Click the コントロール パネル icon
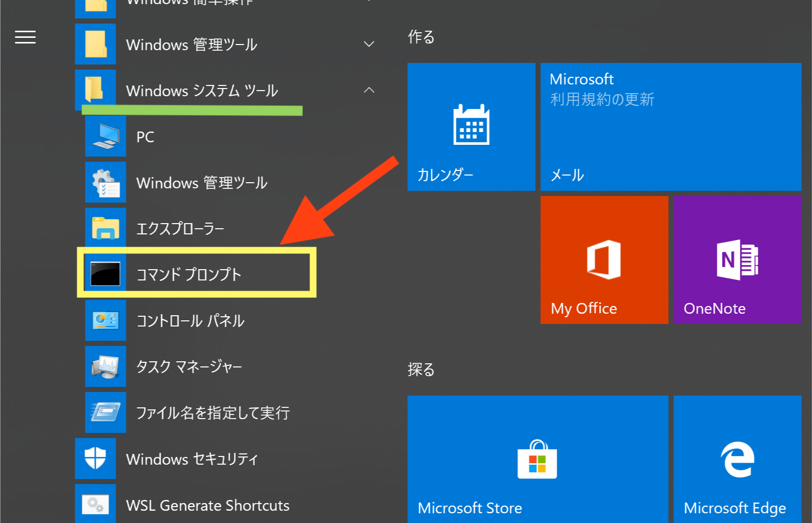Screen dimensions: 812x523 (x=105, y=320)
